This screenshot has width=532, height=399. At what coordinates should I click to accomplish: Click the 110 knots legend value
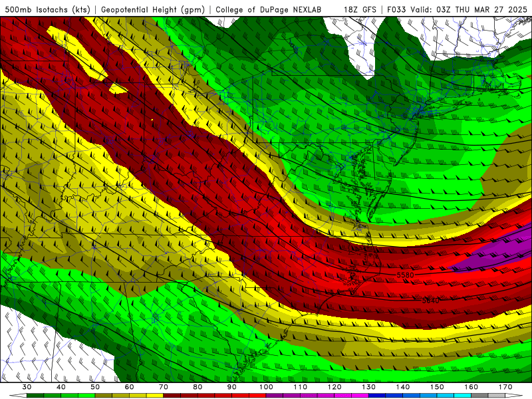(x=301, y=387)
